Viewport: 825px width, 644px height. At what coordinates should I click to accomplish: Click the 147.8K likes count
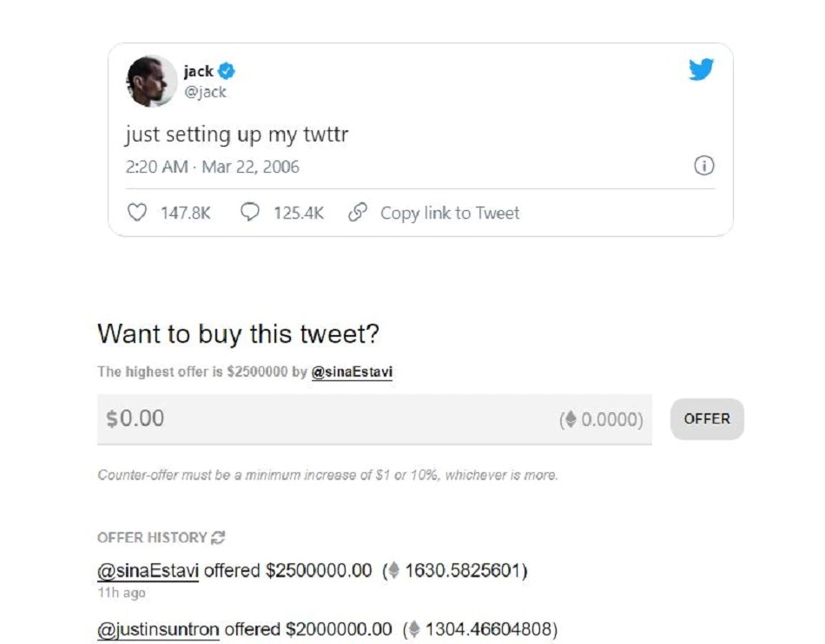tap(185, 213)
